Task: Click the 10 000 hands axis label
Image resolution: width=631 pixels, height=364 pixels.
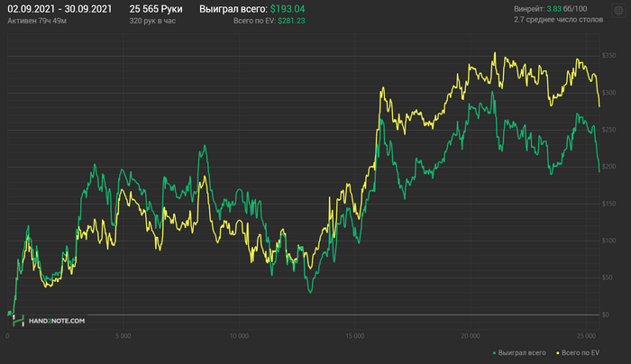Action: click(239, 336)
